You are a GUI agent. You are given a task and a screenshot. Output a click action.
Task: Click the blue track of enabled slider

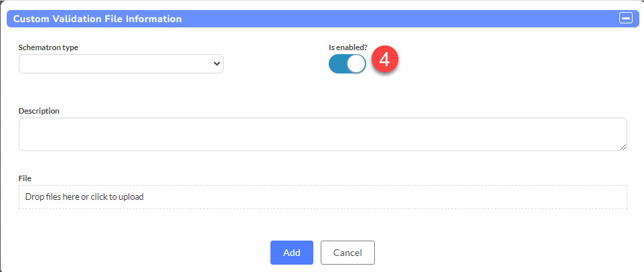[337, 64]
